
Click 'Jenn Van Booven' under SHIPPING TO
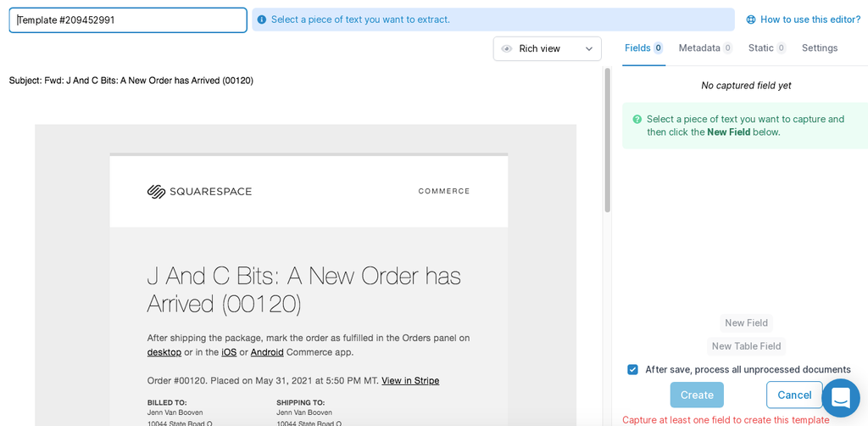304,412
